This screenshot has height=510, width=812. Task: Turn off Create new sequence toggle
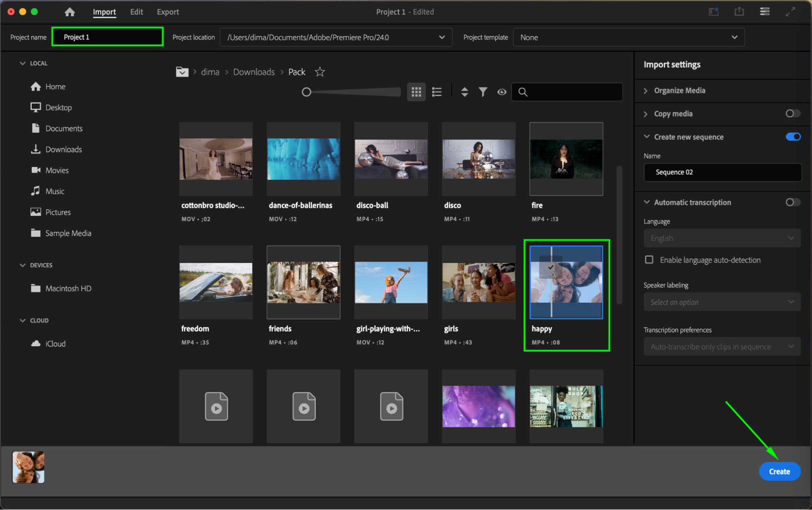(x=792, y=137)
